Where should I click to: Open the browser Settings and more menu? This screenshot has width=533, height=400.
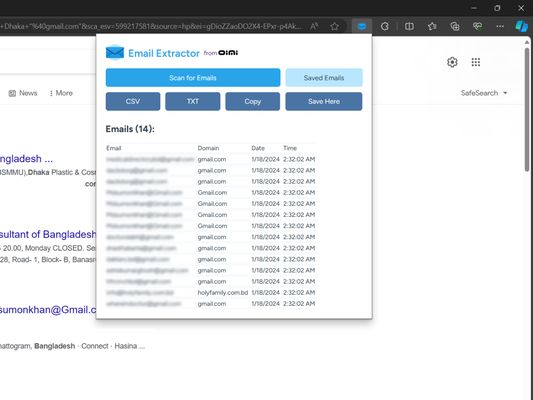(500, 26)
